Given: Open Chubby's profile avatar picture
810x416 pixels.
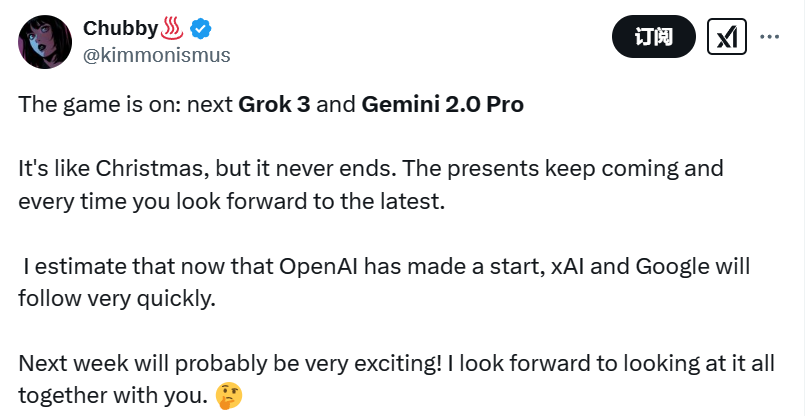Looking at the screenshot, I should click(x=45, y=42).
